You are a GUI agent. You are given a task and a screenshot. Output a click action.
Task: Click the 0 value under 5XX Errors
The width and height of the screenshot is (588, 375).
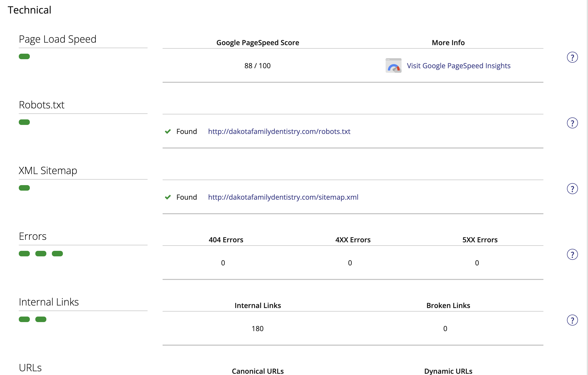pyautogui.click(x=477, y=263)
